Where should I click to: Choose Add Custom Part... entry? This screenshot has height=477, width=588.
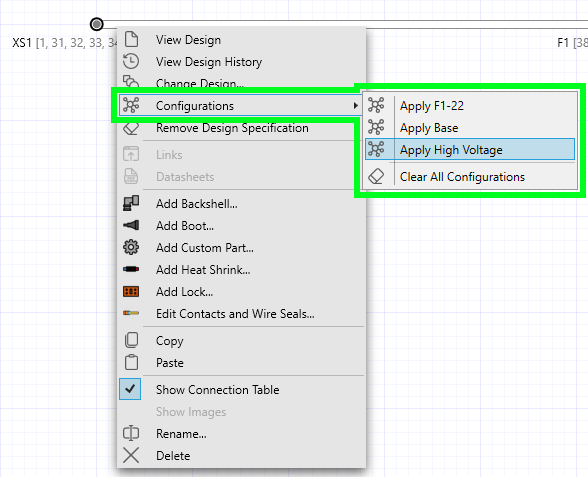click(x=241, y=248)
